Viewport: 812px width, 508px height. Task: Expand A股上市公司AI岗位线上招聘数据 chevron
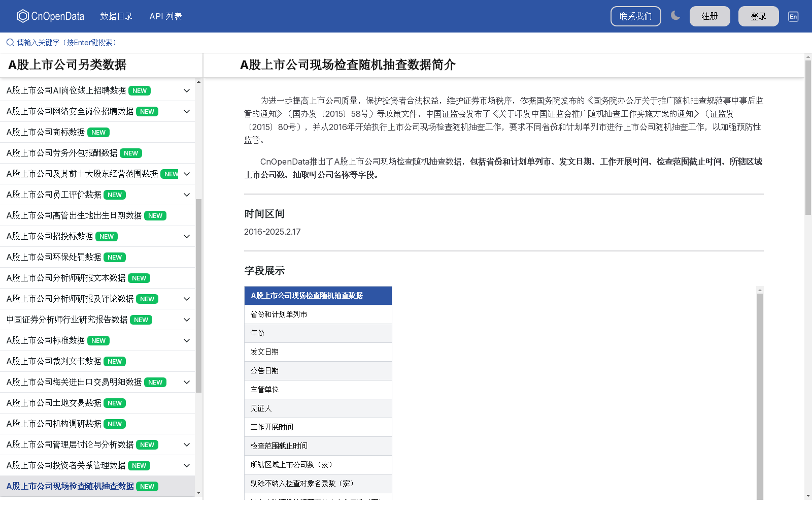pos(187,90)
